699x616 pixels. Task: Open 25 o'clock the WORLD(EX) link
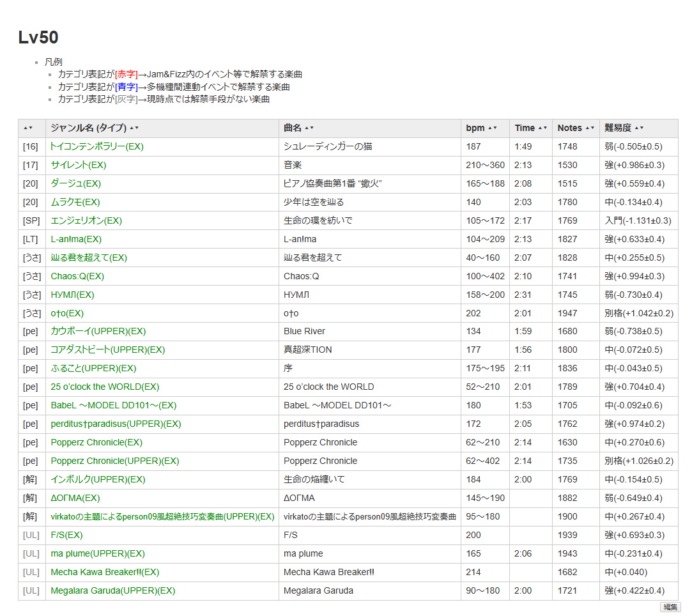pos(105,387)
